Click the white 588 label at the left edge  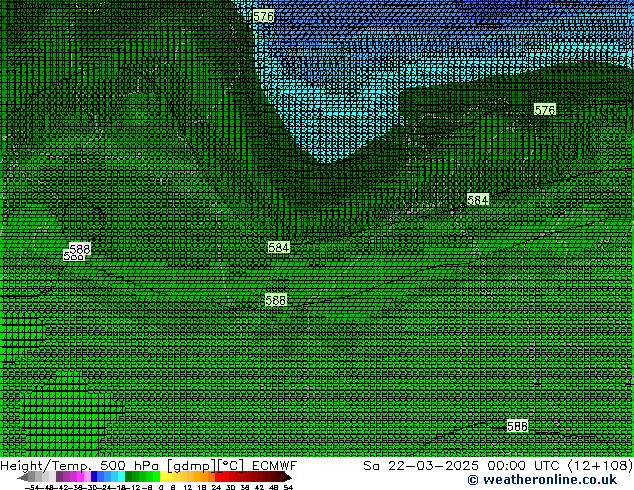80,249
